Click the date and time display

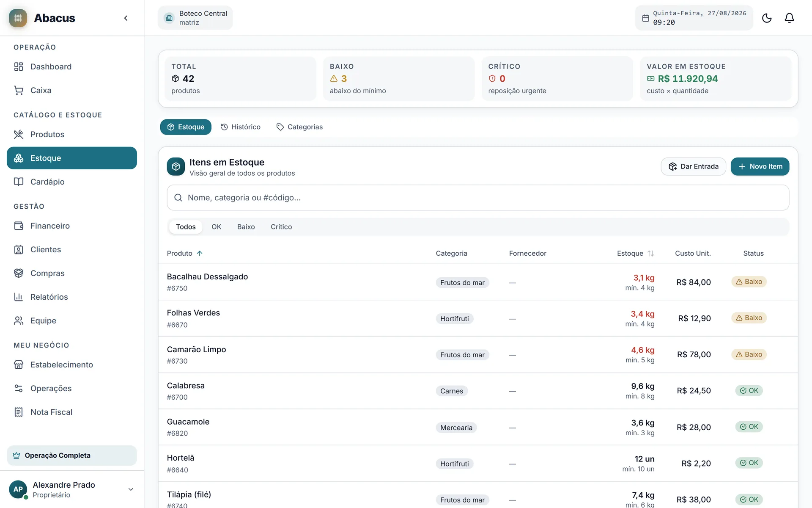[x=694, y=18]
